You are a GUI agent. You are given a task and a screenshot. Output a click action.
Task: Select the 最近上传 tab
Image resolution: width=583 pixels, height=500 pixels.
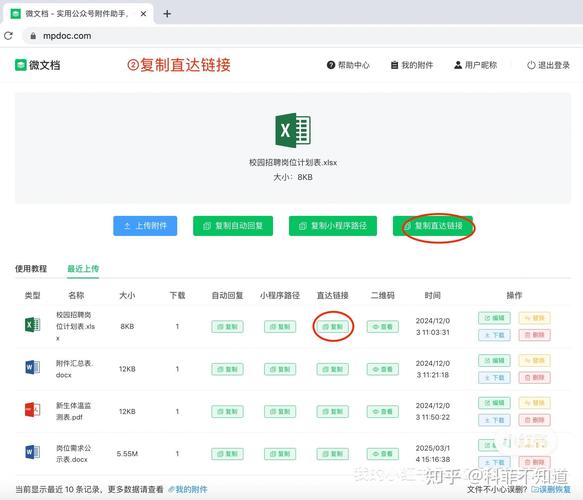coord(83,268)
